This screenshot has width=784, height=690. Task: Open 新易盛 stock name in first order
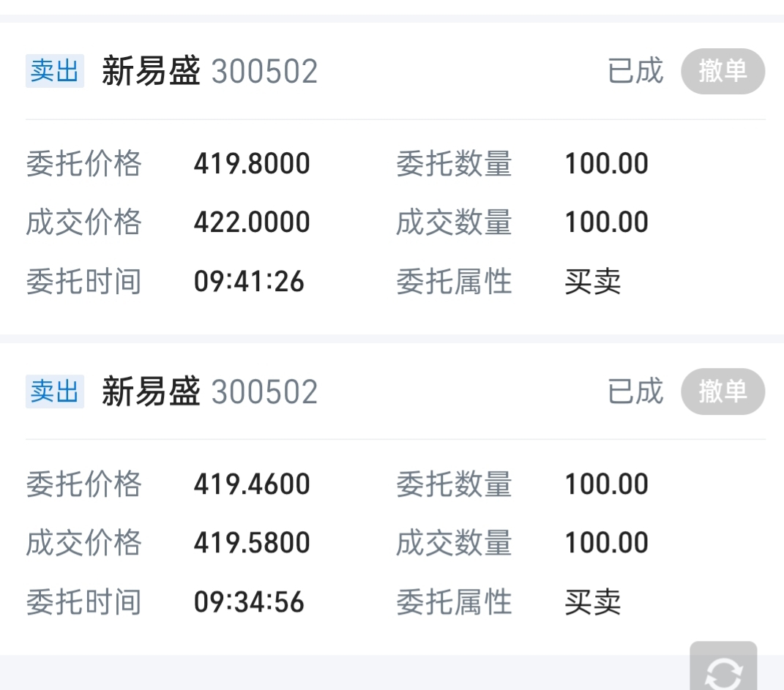point(151,71)
